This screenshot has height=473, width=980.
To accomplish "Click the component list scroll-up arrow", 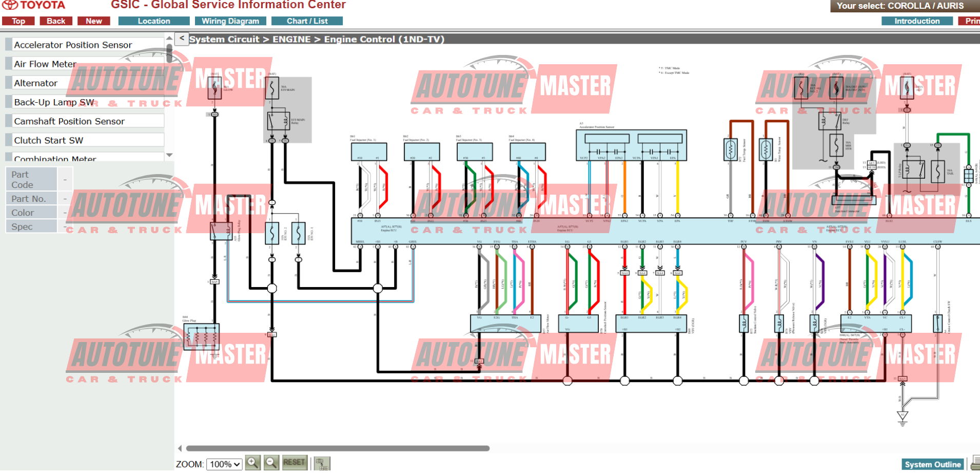I will click(x=169, y=38).
